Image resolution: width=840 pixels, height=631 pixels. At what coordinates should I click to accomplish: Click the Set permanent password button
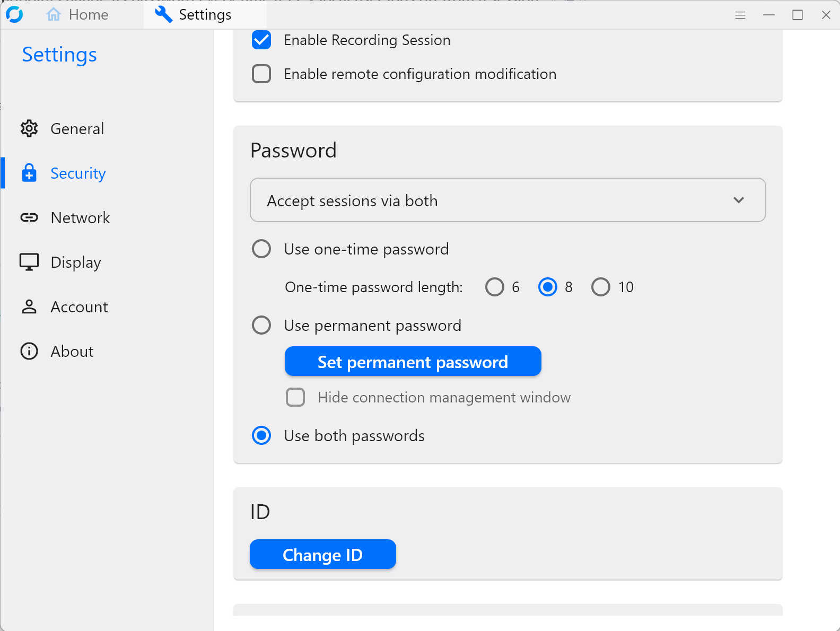point(413,361)
